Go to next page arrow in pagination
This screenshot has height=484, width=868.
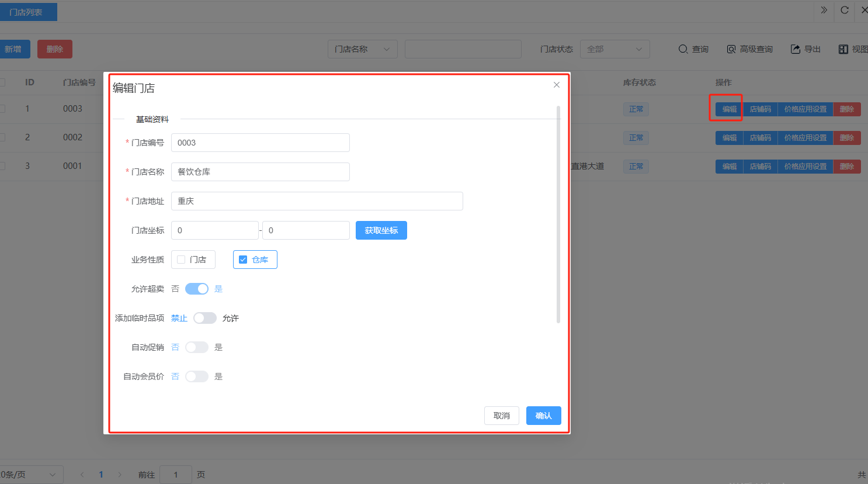120,475
